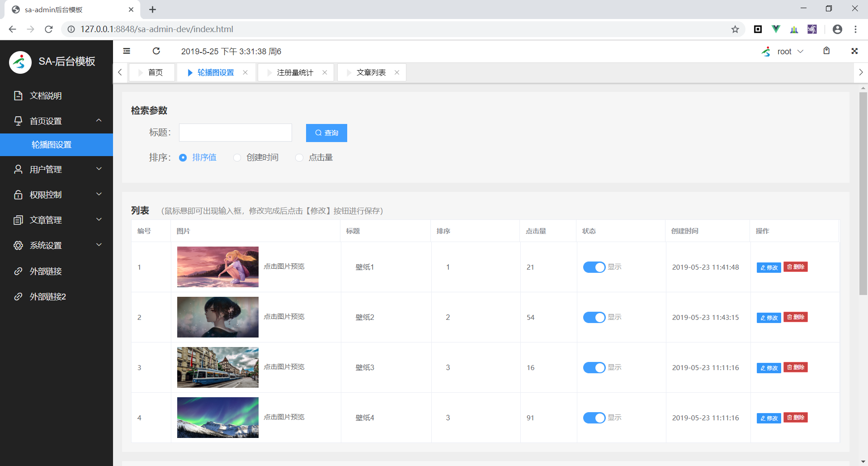Select 点击量 sort radio option
868x466 pixels.
pyautogui.click(x=314, y=157)
